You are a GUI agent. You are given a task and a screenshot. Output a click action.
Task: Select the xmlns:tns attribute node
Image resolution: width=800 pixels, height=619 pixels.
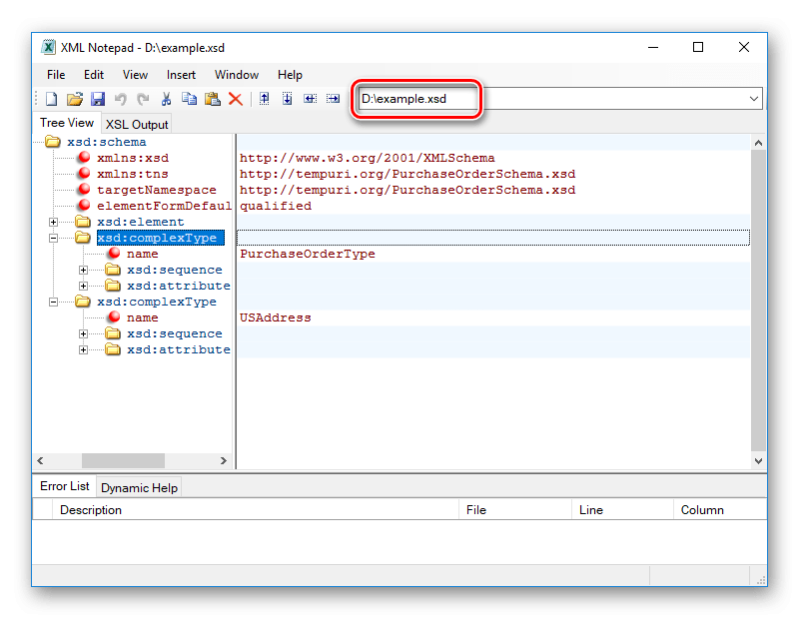coord(133,174)
